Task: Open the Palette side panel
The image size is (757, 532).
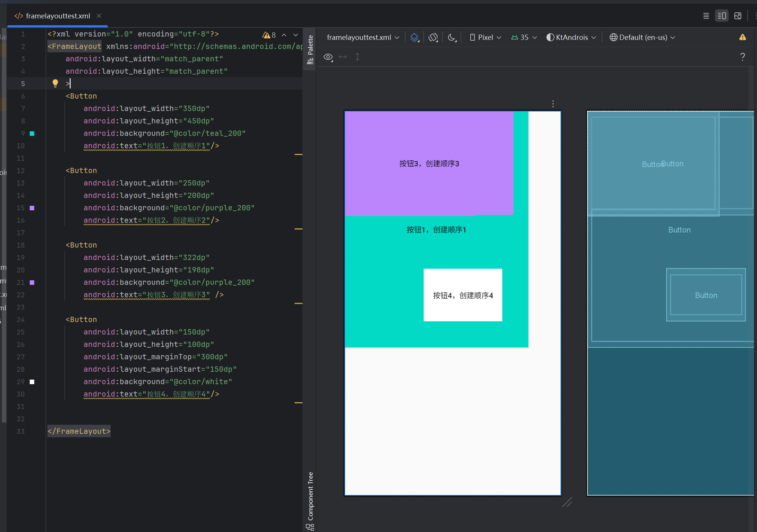Action: click(x=310, y=49)
